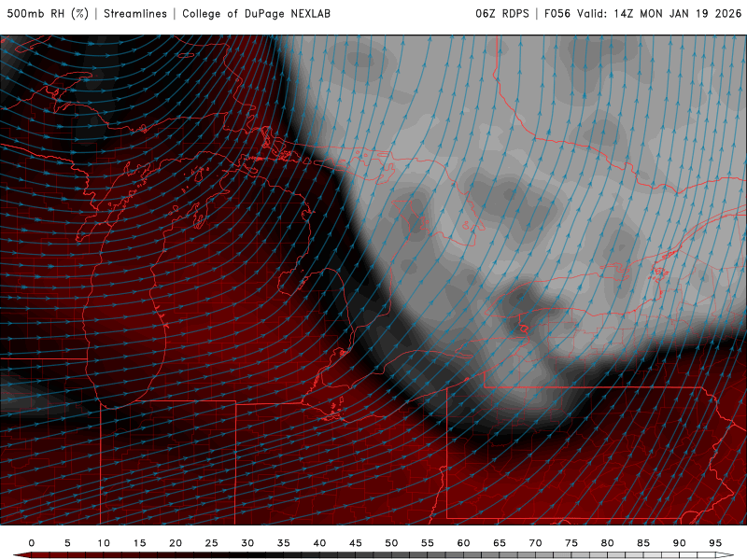The width and height of the screenshot is (747, 560).
Task: Click the '10' value on the color scale
Action: [x=104, y=543]
